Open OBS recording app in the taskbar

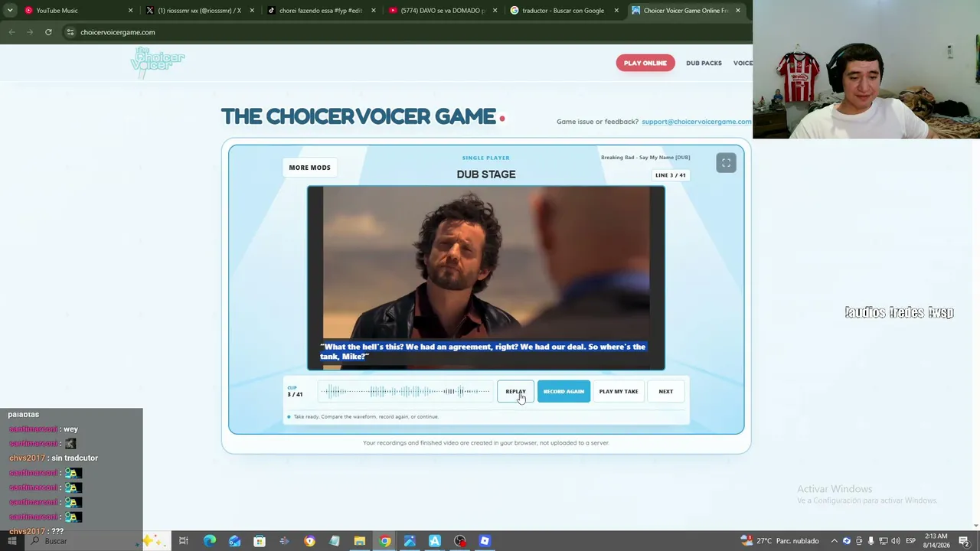tap(459, 541)
